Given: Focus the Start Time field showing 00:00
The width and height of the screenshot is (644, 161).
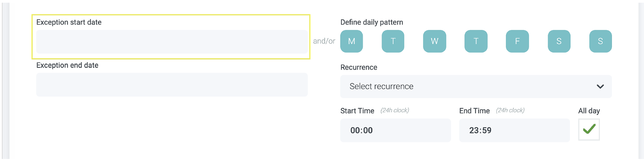Looking at the screenshot, I should pyautogui.click(x=395, y=130).
